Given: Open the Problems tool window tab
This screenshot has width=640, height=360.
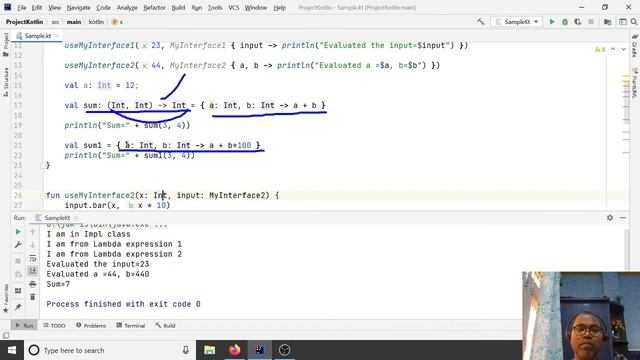Looking at the screenshot, I should 91,326.
